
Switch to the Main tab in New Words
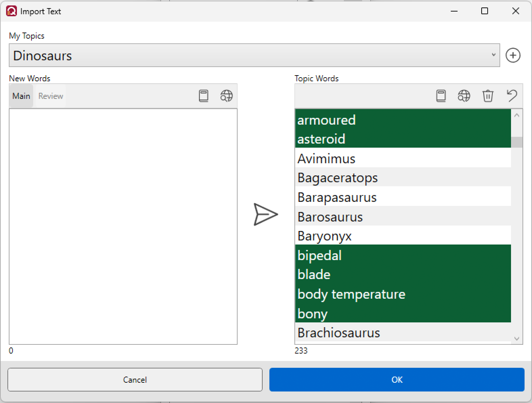[x=21, y=96]
